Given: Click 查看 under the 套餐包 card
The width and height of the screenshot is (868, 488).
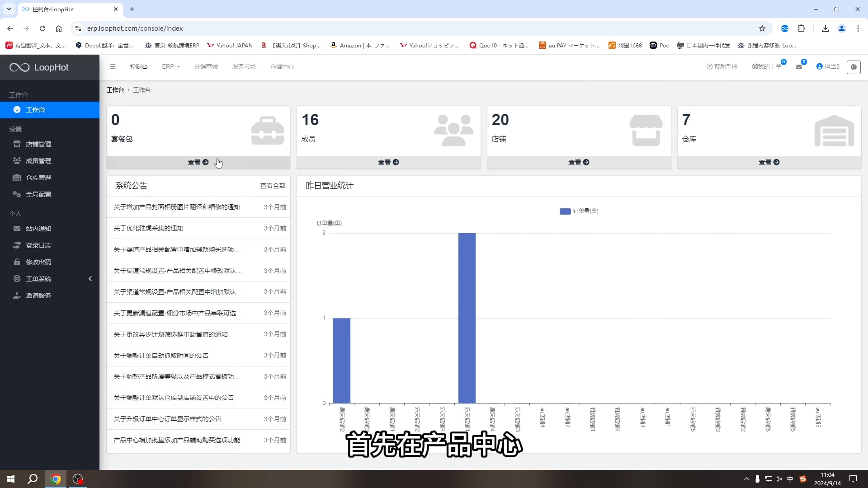Looking at the screenshot, I should pos(198,162).
